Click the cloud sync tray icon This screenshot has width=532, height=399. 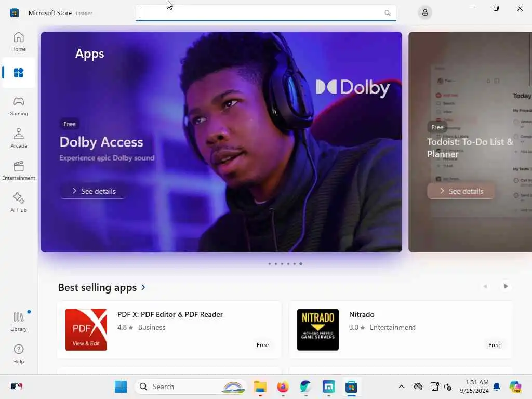pyautogui.click(x=418, y=387)
